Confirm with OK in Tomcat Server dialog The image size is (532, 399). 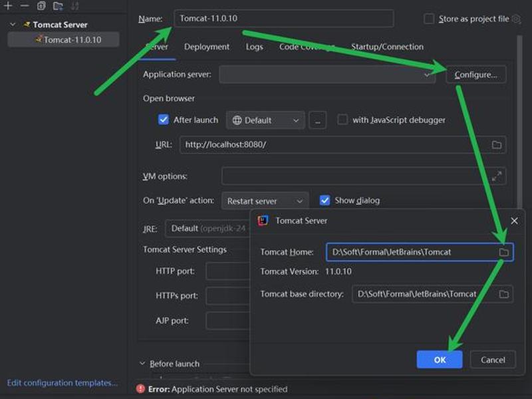tap(440, 360)
